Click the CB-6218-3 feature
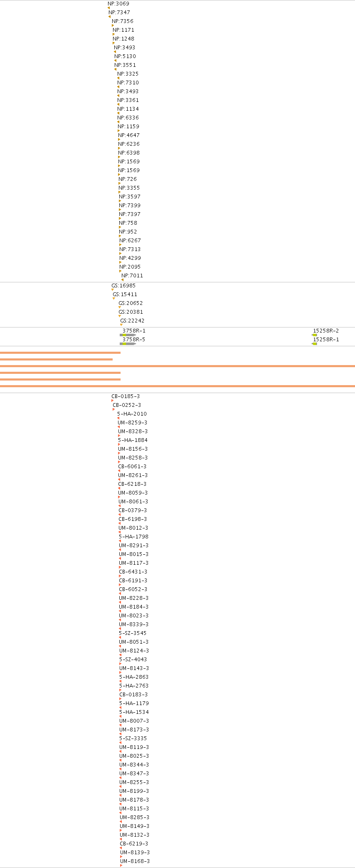 132,484
